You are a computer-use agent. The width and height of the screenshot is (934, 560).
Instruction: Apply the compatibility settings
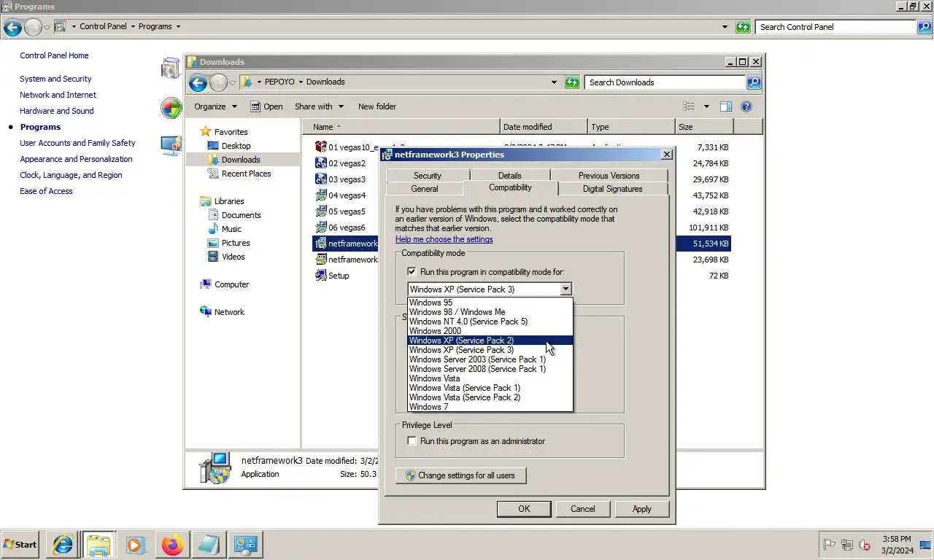pos(642,509)
